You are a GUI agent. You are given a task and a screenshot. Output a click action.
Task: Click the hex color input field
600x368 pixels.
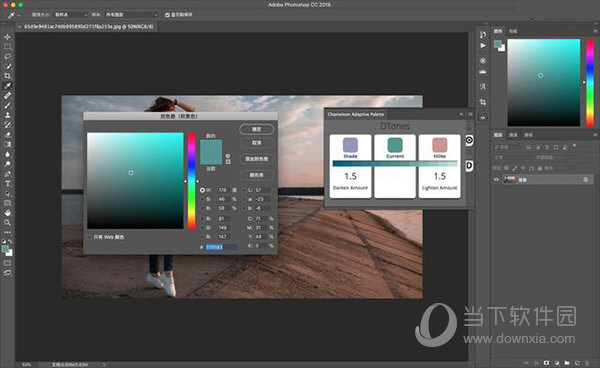click(222, 247)
